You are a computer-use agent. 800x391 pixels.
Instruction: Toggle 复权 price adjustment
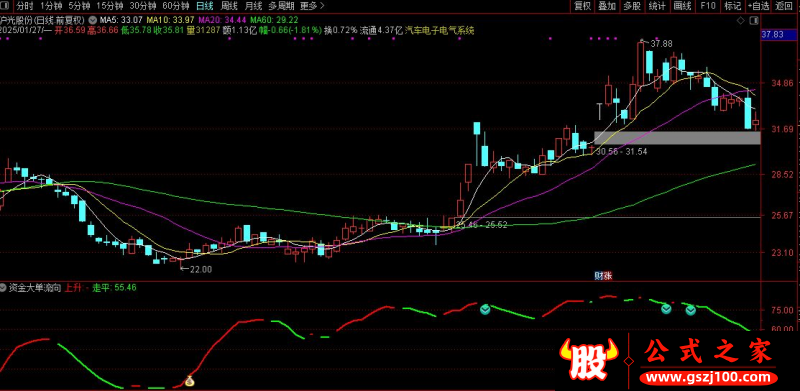582,6
